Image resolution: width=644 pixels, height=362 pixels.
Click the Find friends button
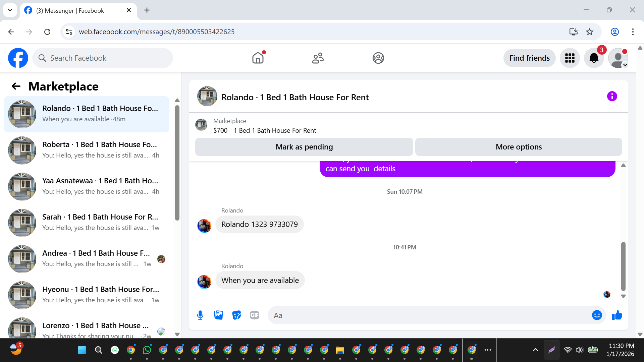pos(529,58)
